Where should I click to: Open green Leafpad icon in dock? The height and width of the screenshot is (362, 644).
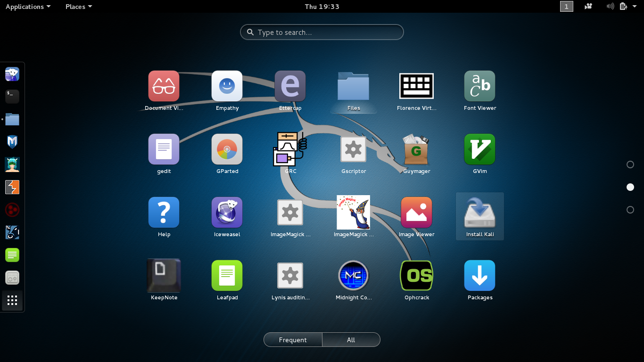[12, 255]
